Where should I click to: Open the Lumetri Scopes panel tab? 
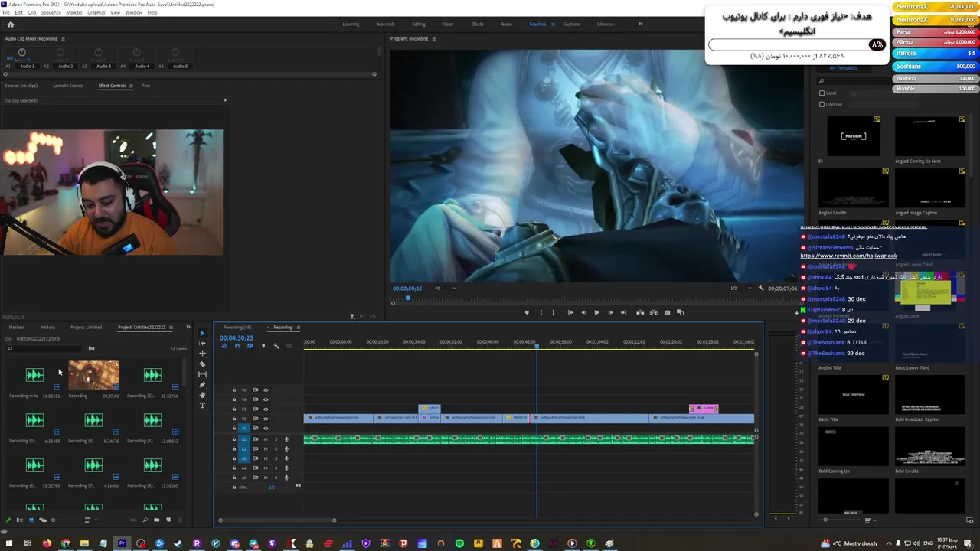tap(67, 86)
